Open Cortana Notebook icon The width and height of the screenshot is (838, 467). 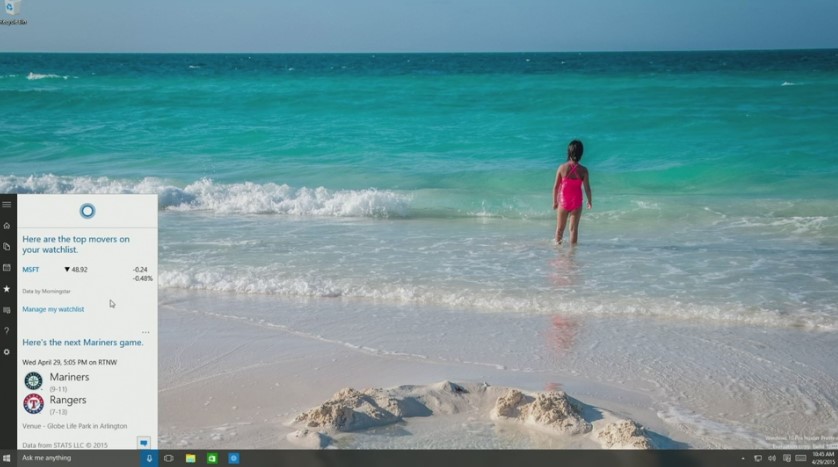click(x=7, y=246)
